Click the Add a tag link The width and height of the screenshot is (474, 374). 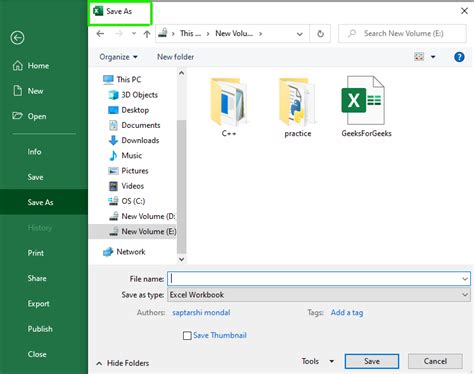347,313
